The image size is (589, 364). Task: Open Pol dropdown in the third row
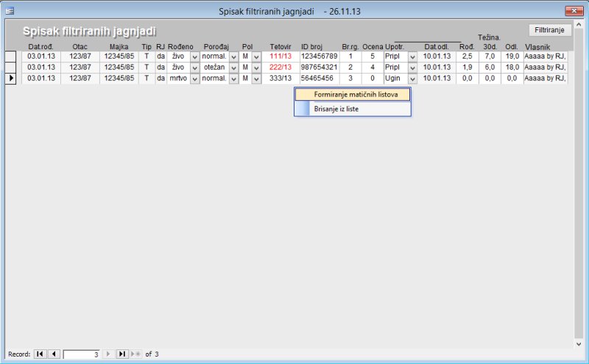point(256,78)
